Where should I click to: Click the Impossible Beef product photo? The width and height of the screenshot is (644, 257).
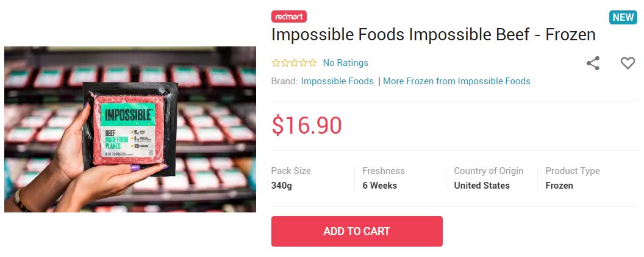coord(130,129)
